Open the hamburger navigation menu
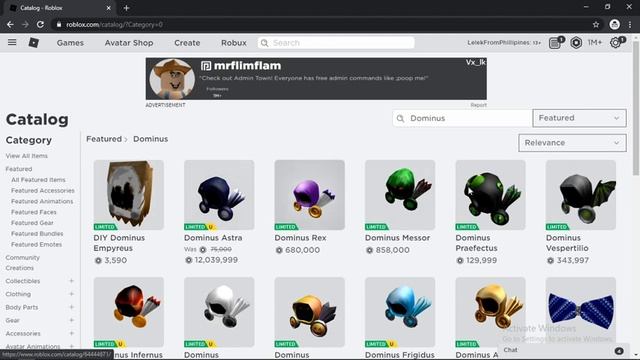640x360 pixels. coord(12,42)
